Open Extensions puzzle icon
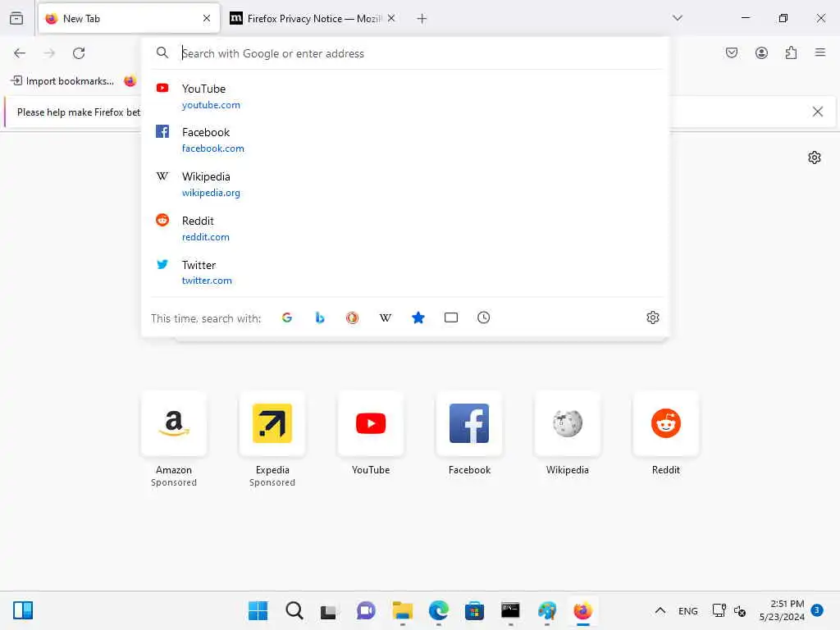This screenshot has height=630, width=840. (x=791, y=52)
